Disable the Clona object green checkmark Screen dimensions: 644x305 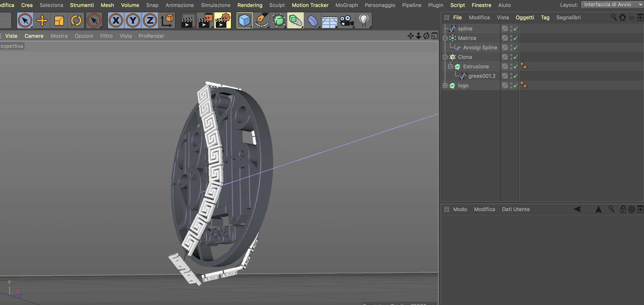pos(516,57)
